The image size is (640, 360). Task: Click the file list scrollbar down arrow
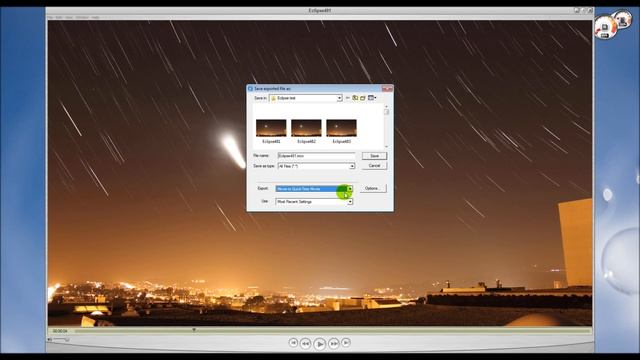click(x=386, y=146)
